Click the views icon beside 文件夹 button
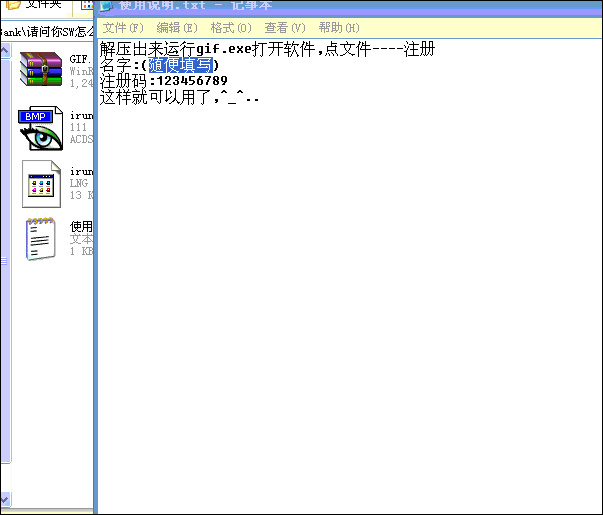 click(87, 5)
